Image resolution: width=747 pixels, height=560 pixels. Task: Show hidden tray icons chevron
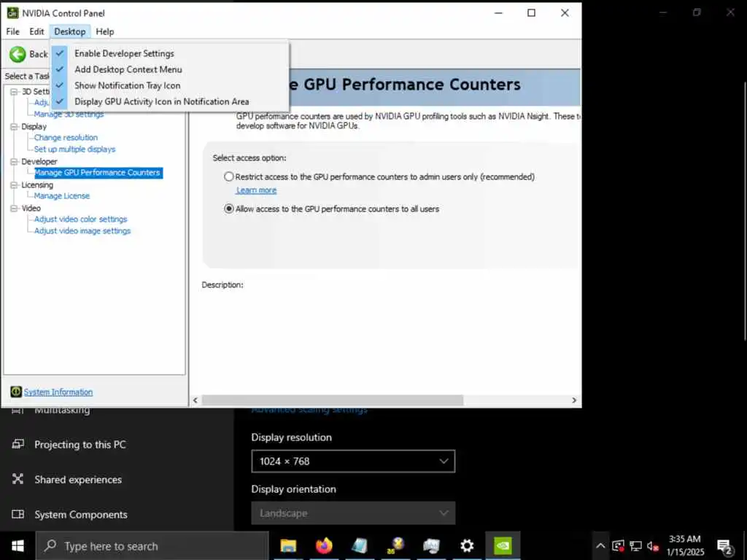click(600, 545)
